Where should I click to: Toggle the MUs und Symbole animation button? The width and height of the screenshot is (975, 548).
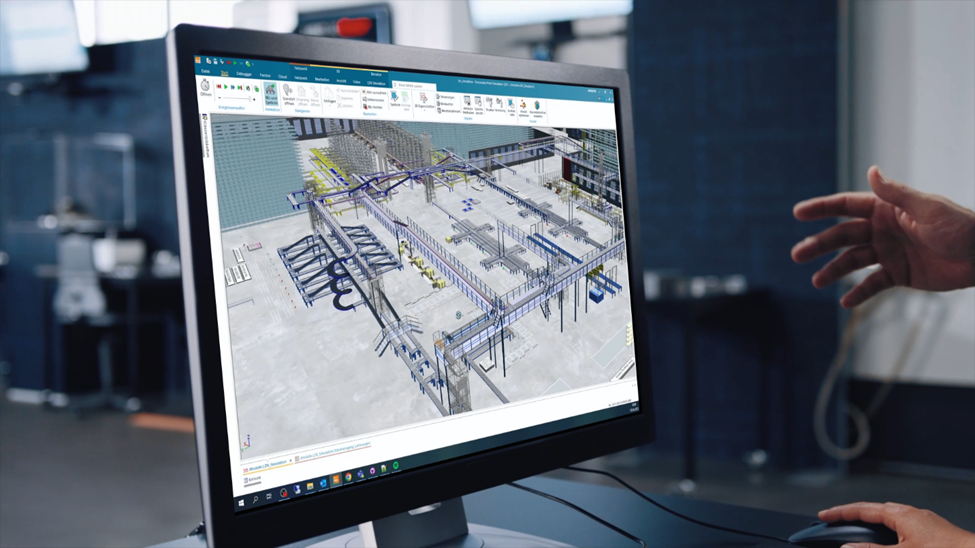270,91
